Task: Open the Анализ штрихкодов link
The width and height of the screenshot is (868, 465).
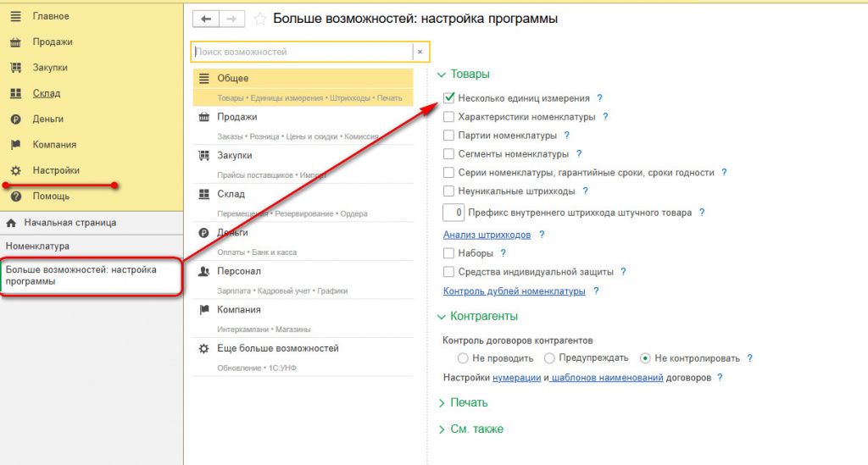Action: [x=487, y=235]
